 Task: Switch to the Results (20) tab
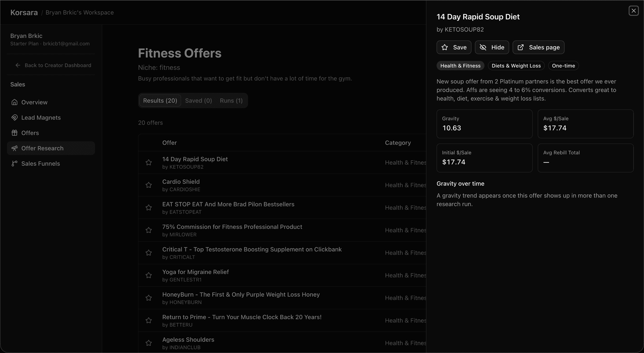[x=160, y=101]
